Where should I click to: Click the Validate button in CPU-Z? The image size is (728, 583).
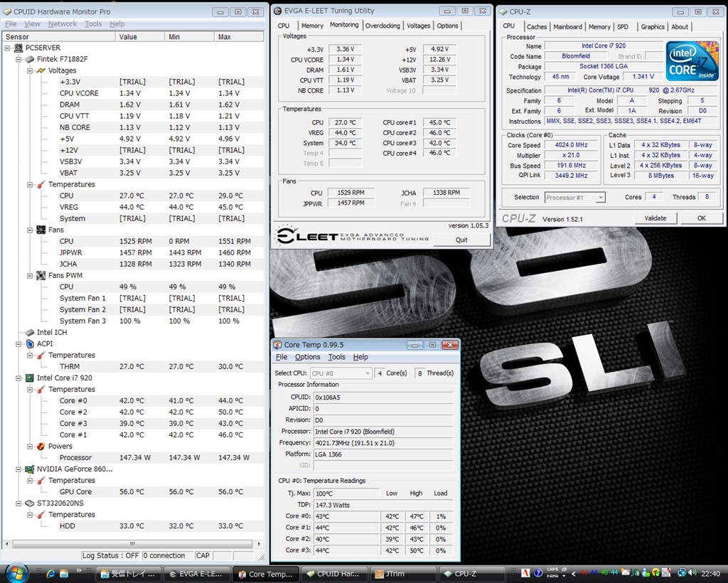[655, 218]
